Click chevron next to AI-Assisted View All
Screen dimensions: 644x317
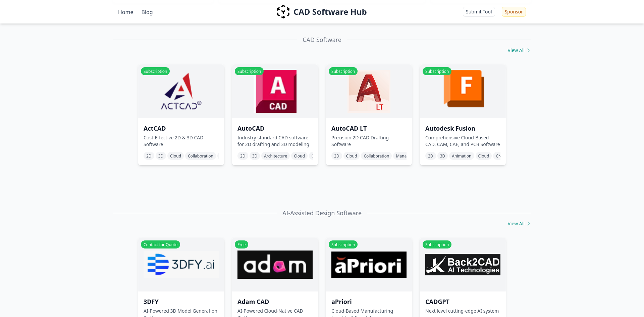click(x=529, y=224)
